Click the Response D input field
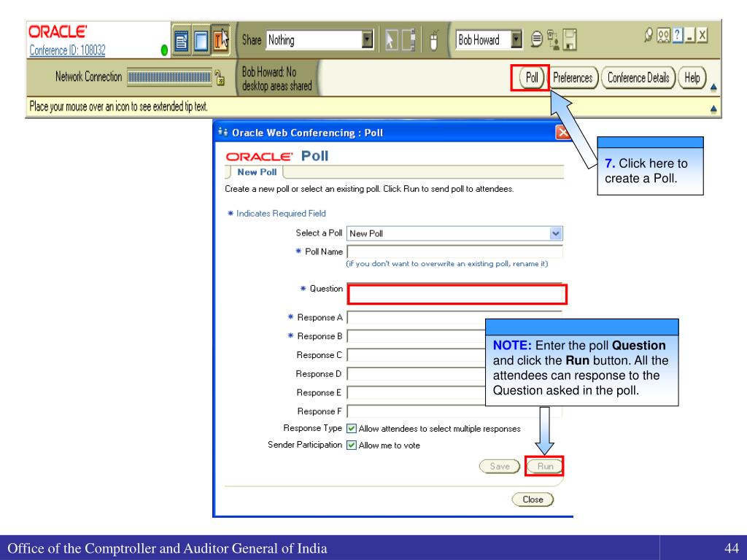The image size is (747, 560). (x=416, y=374)
